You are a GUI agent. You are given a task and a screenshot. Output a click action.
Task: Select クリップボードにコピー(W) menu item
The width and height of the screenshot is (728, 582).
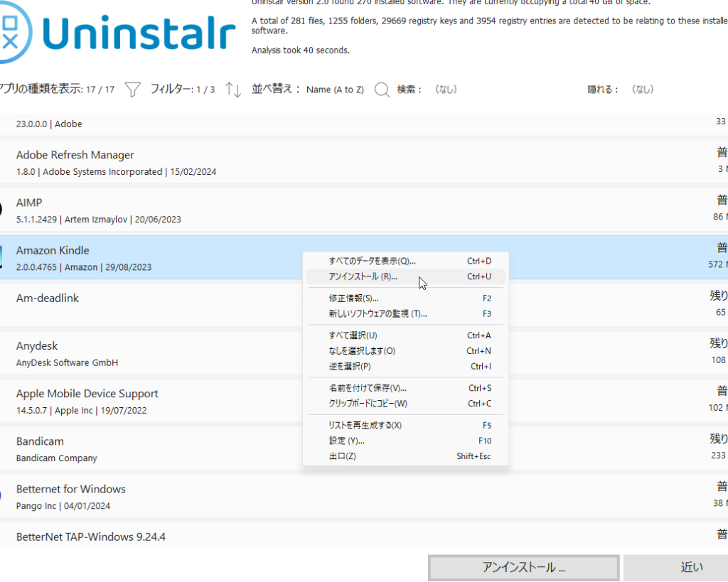tap(405, 404)
